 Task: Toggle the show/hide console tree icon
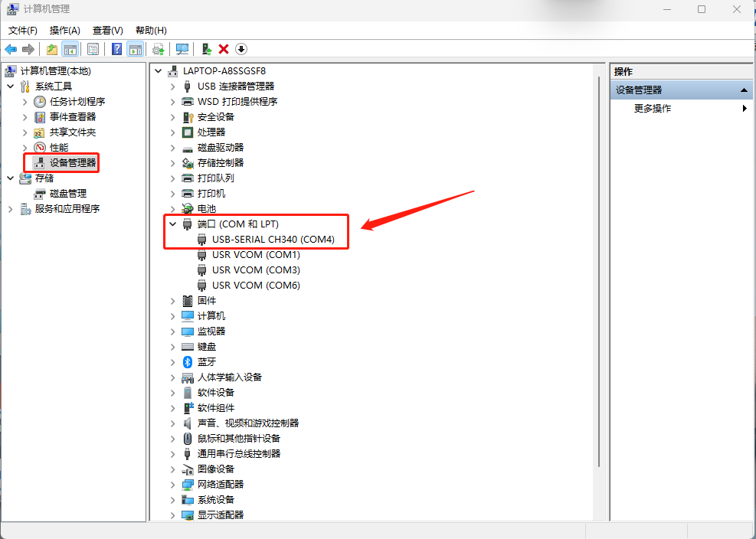[x=70, y=49]
